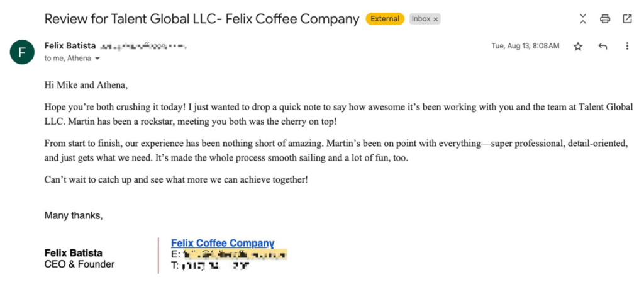Viewport: 644px width, 294px height.
Task: Click the highlighted email address in signature
Action: [x=233, y=254]
